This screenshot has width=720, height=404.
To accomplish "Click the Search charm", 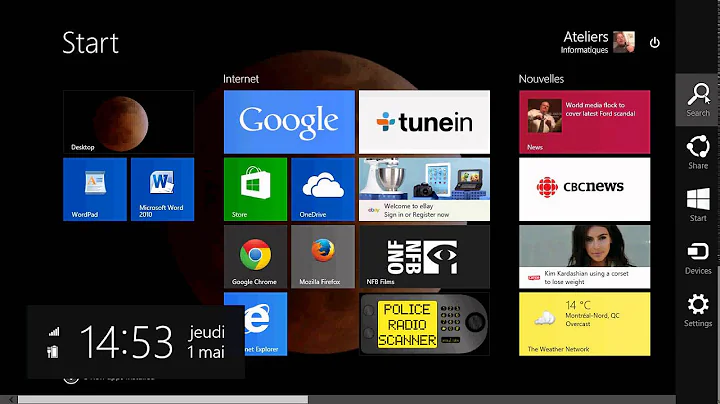I will coord(698,100).
